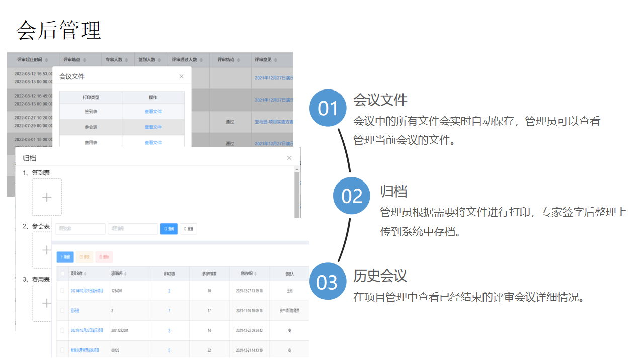Click the blue 新建 button
Viewport: 644px width, 362px height.
tap(65, 257)
